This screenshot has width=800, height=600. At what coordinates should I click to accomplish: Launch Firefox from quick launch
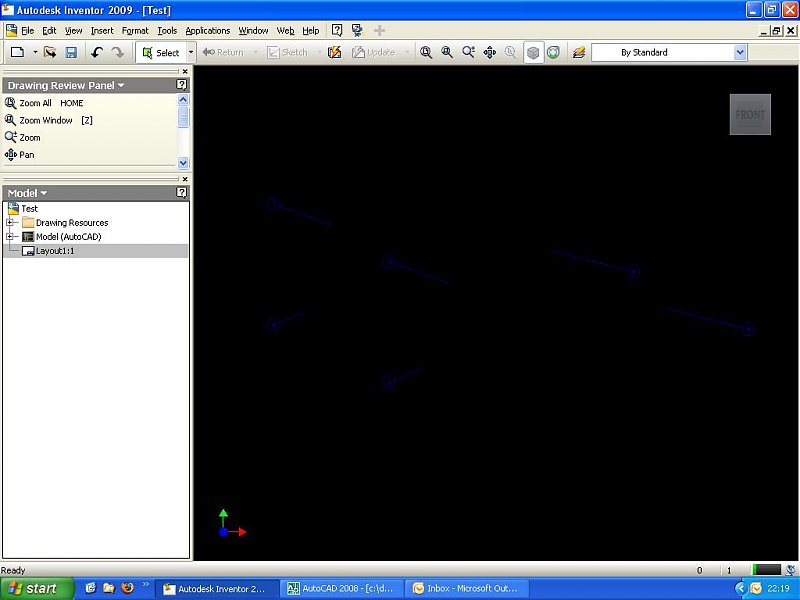tap(128, 588)
